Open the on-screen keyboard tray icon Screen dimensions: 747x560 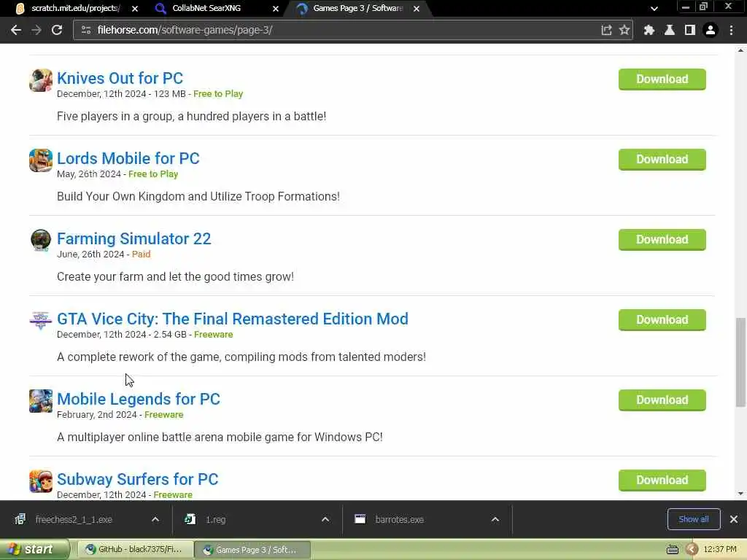[x=672, y=550]
